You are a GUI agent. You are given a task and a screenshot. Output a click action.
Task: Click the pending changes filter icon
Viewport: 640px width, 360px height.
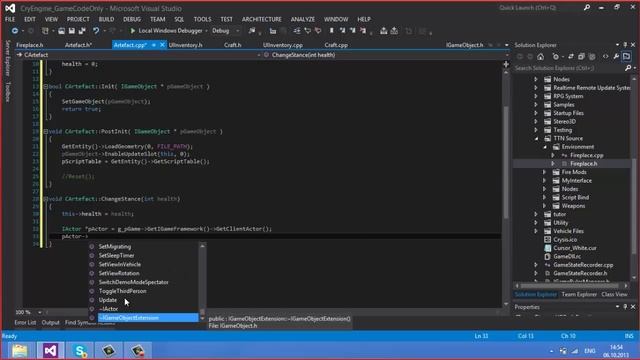556,57
